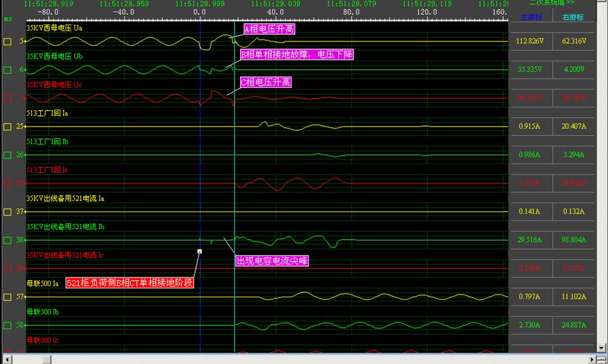Toggle checkbox for channel 57 母联500 Ia

pos(7,297)
